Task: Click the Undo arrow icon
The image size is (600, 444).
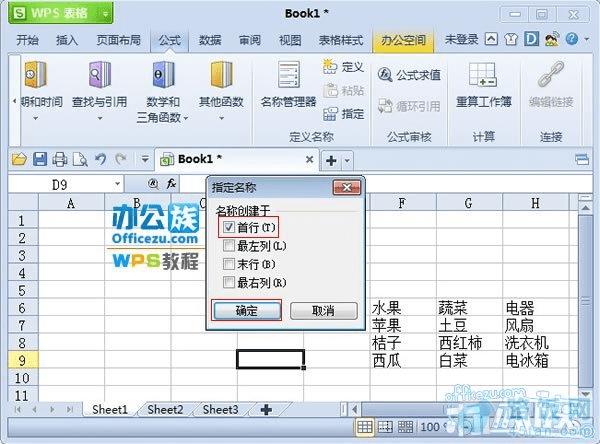Action: [x=101, y=159]
